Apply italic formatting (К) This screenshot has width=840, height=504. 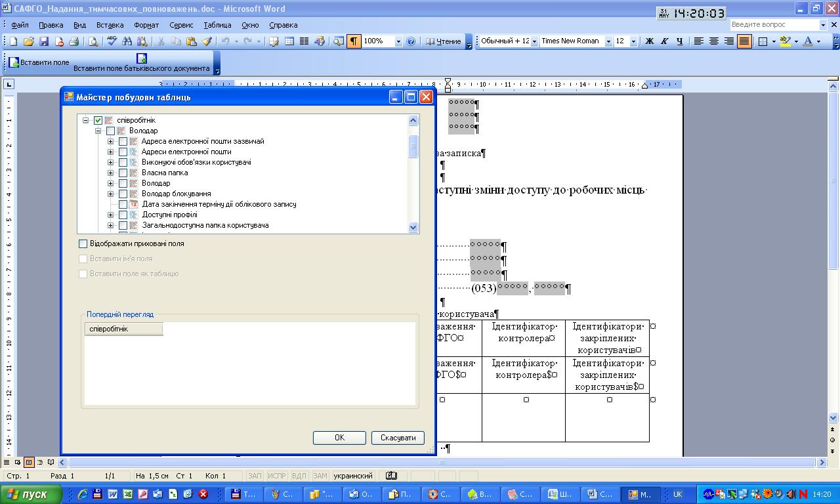tap(664, 41)
